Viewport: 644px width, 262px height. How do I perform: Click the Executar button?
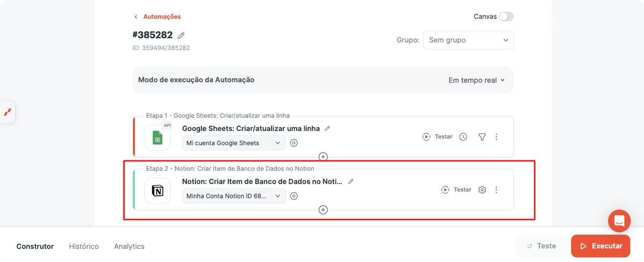tap(601, 246)
